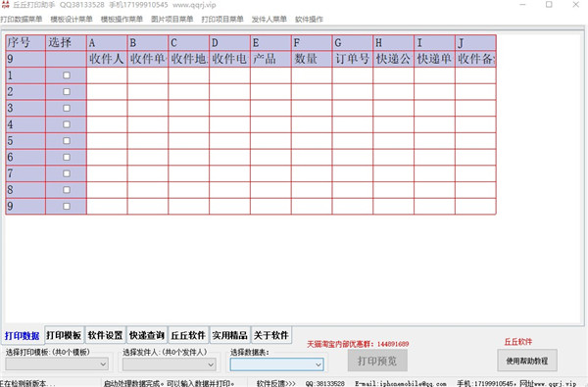The height and width of the screenshot is (387, 588).
Task: Select the 选择 column header
Action: pyautogui.click(x=66, y=43)
